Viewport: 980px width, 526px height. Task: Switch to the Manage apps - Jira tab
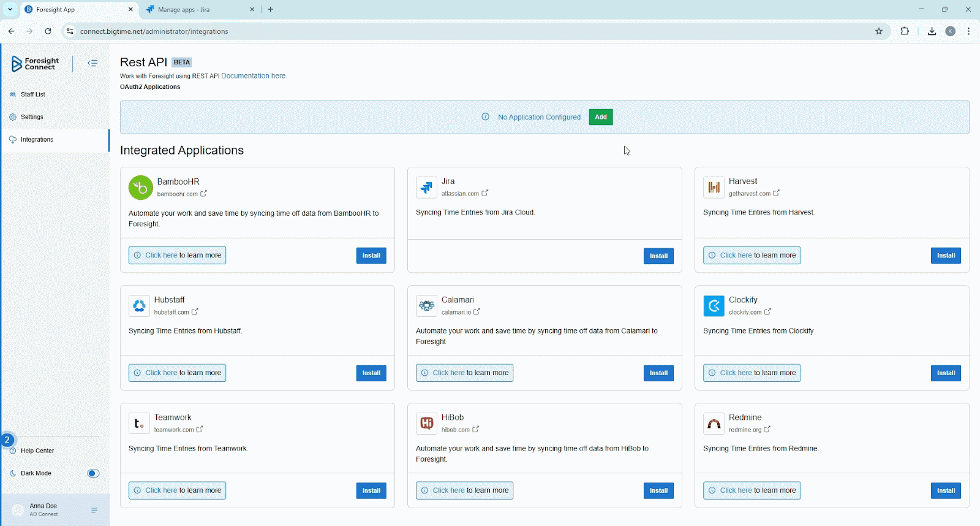(x=200, y=9)
